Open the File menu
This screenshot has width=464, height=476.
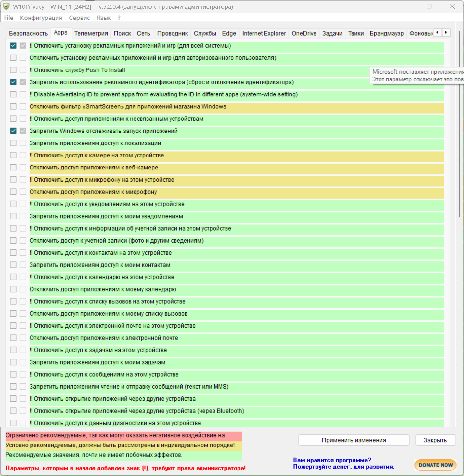(8, 18)
